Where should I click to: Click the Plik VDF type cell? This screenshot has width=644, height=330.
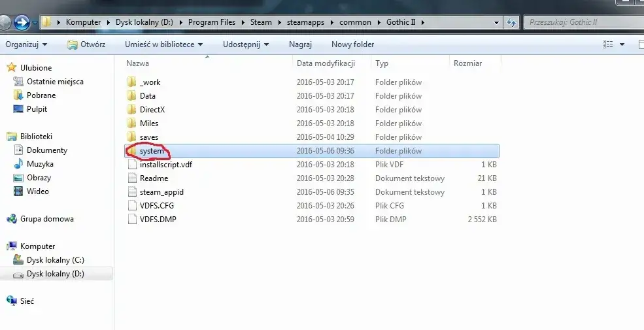click(389, 165)
